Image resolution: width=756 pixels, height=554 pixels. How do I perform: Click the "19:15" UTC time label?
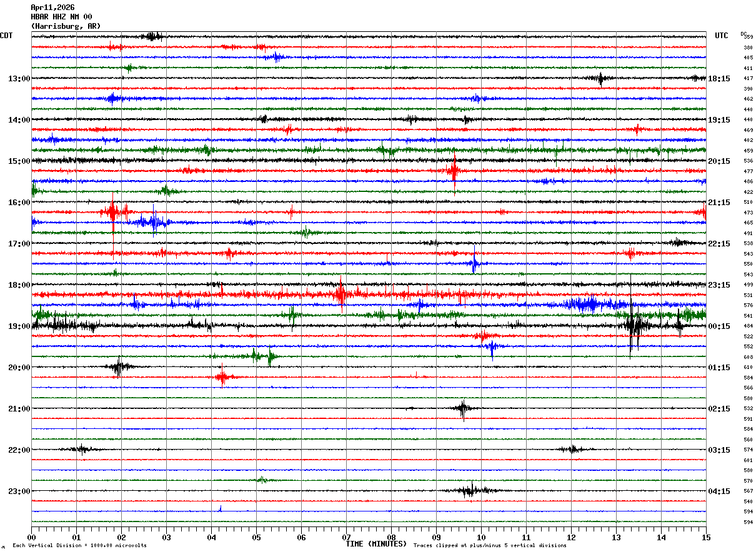point(719,120)
